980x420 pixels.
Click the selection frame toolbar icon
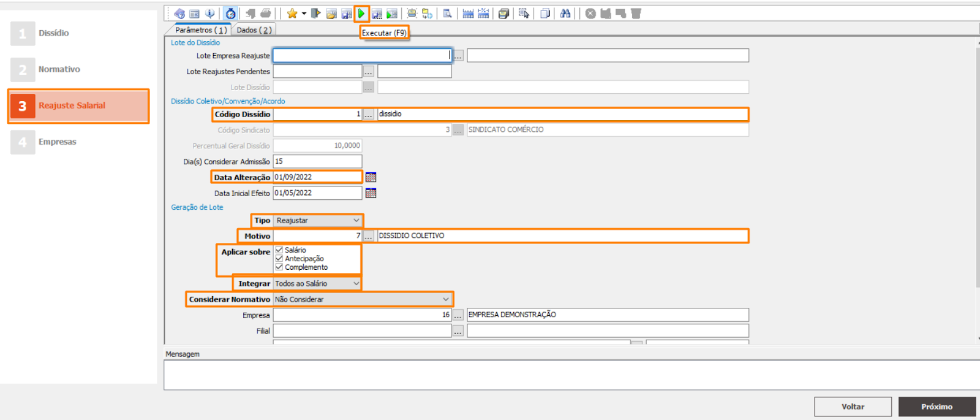coord(412,13)
